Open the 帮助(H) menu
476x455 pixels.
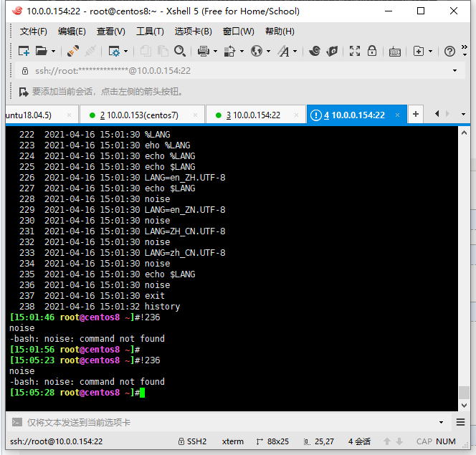(280, 32)
